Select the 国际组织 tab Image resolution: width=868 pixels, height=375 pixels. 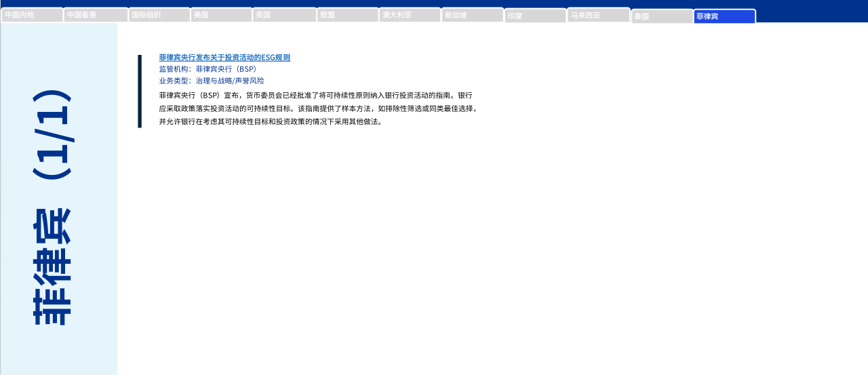[x=159, y=15]
